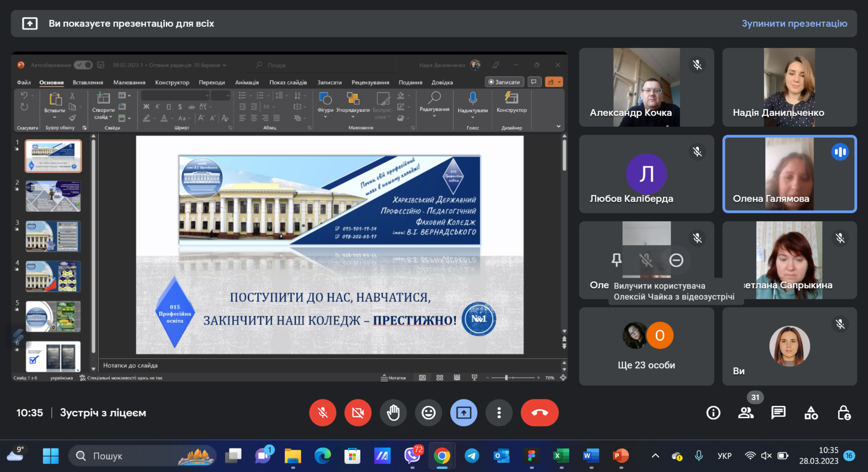Open chat with everyone
This screenshot has height=472, width=868.
[778, 412]
